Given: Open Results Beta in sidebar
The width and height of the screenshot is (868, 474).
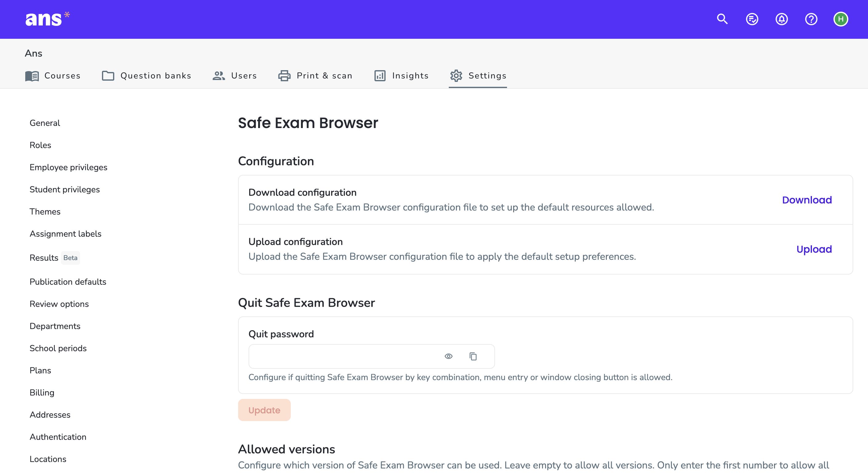Looking at the screenshot, I should [55, 258].
